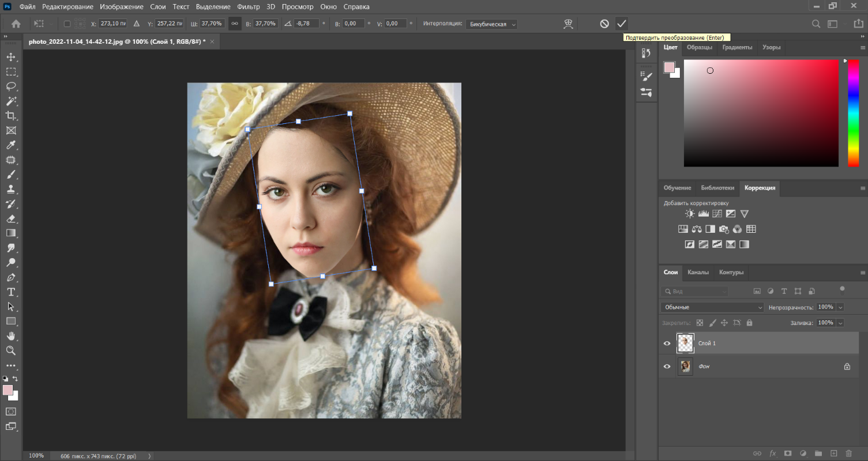Open the Файл menu
The image size is (868, 461).
click(x=27, y=7)
